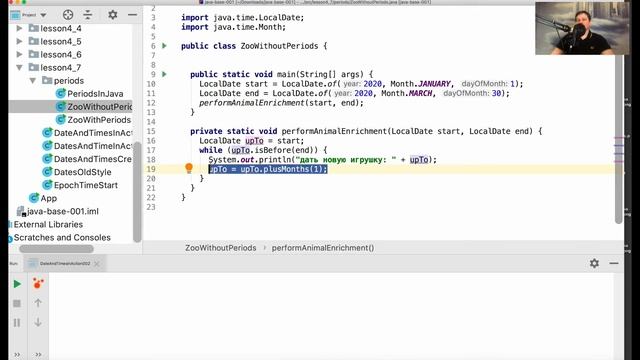The height and width of the screenshot is (360, 640).
Task: Select the run tab in Run panel
Action: (65, 264)
